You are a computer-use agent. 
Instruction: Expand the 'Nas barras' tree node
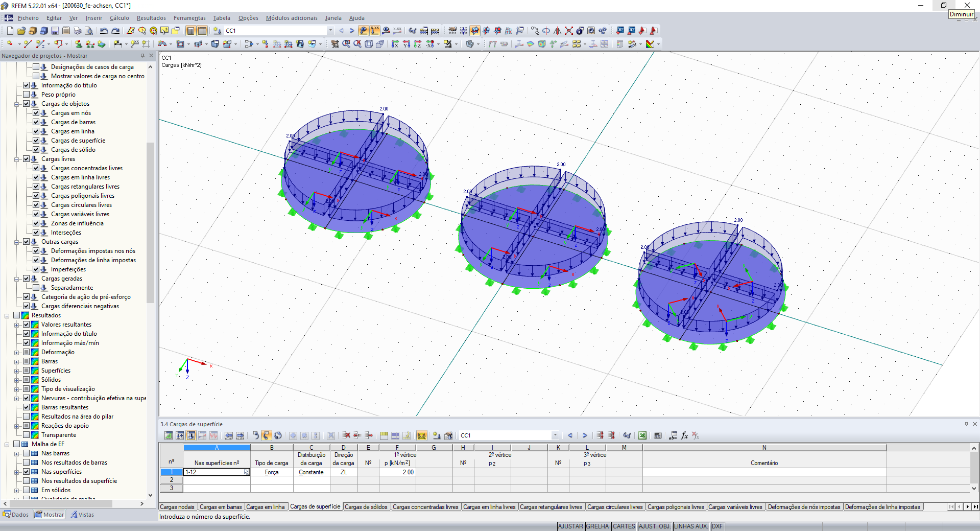point(17,453)
